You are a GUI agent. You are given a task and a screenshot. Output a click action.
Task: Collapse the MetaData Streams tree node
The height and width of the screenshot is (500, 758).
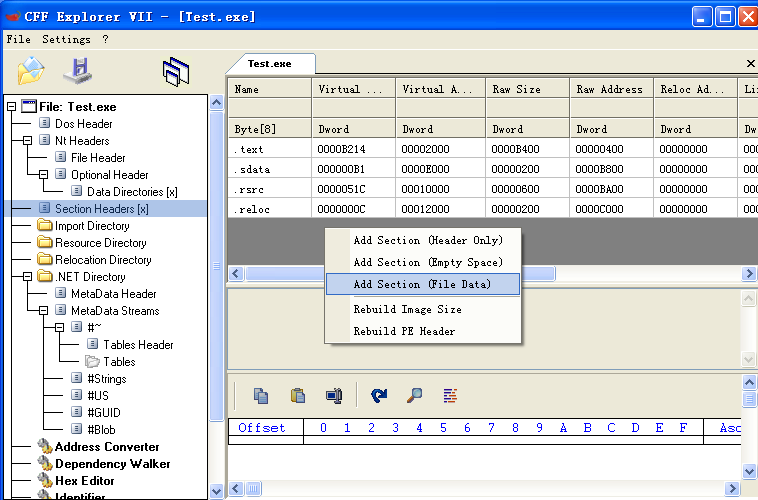44,310
